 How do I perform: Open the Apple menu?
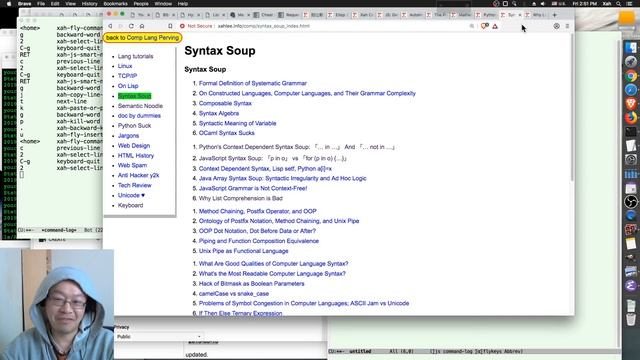tap(9, 4)
